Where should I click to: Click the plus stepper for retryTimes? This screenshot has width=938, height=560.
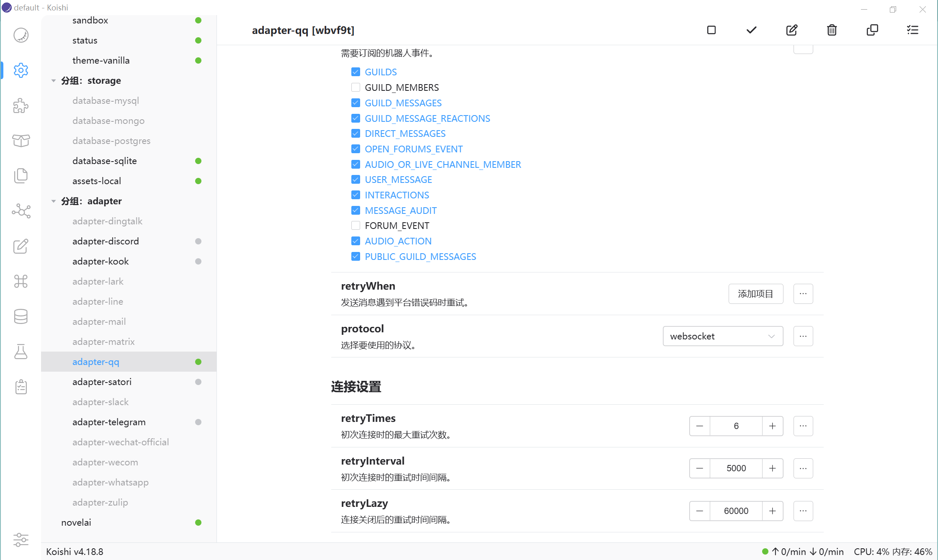tap(773, 426)
